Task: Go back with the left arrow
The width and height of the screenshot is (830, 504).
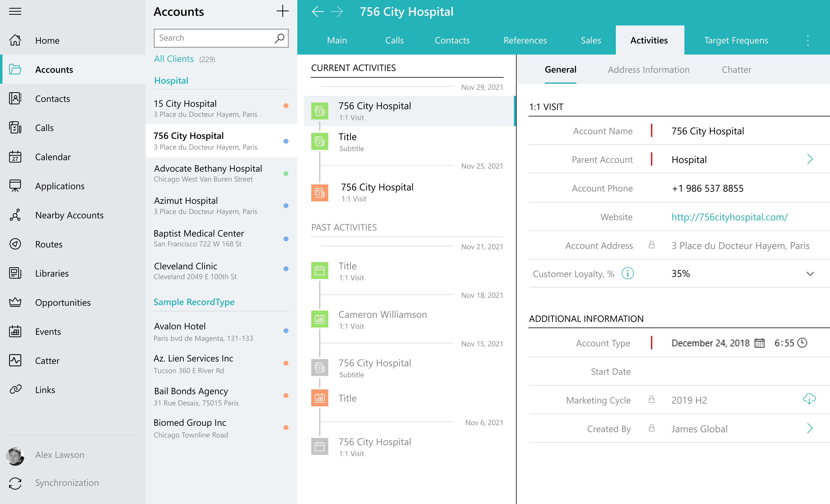Action: pyautogui.click(x=318, y=12)
